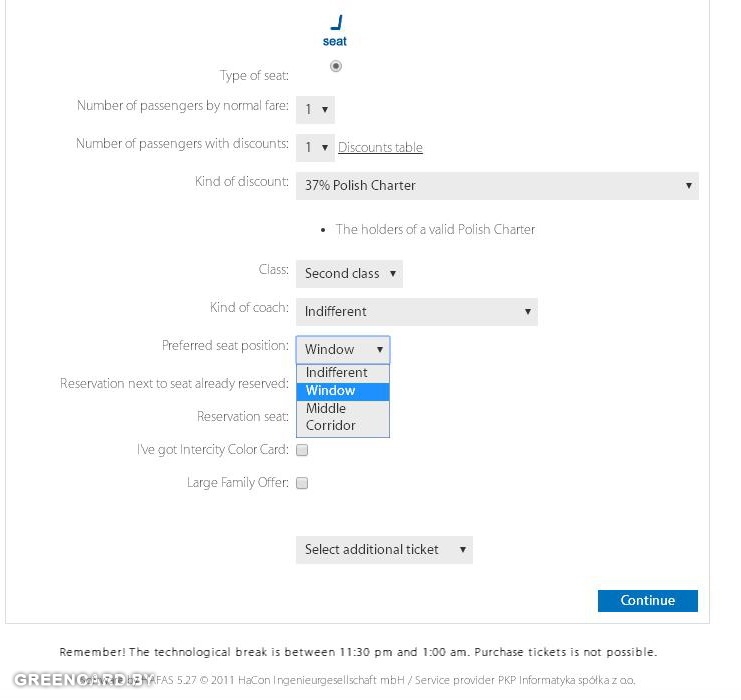Choose Indifferent from the seat position list
Screen dimensions: 741x700
click(337, 373)
